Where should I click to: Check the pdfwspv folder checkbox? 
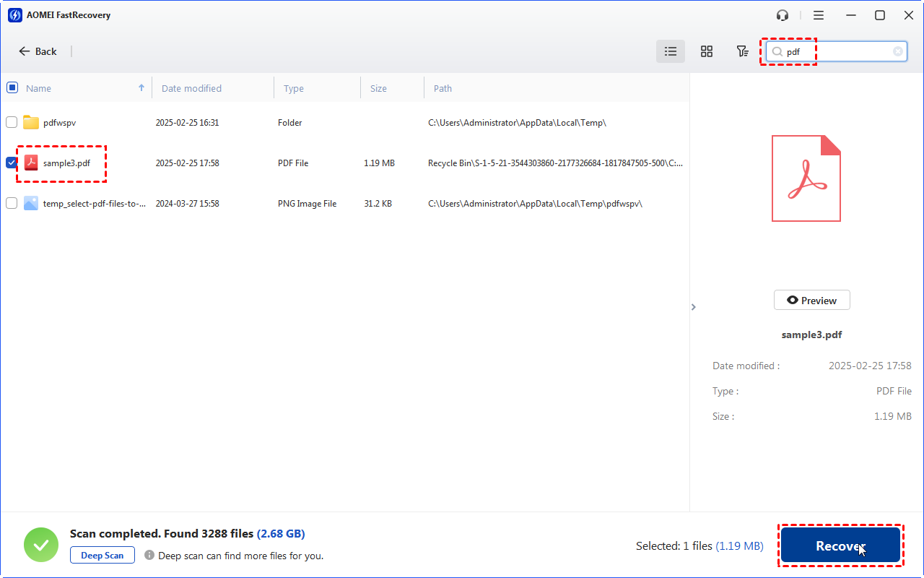coord(12,122)
